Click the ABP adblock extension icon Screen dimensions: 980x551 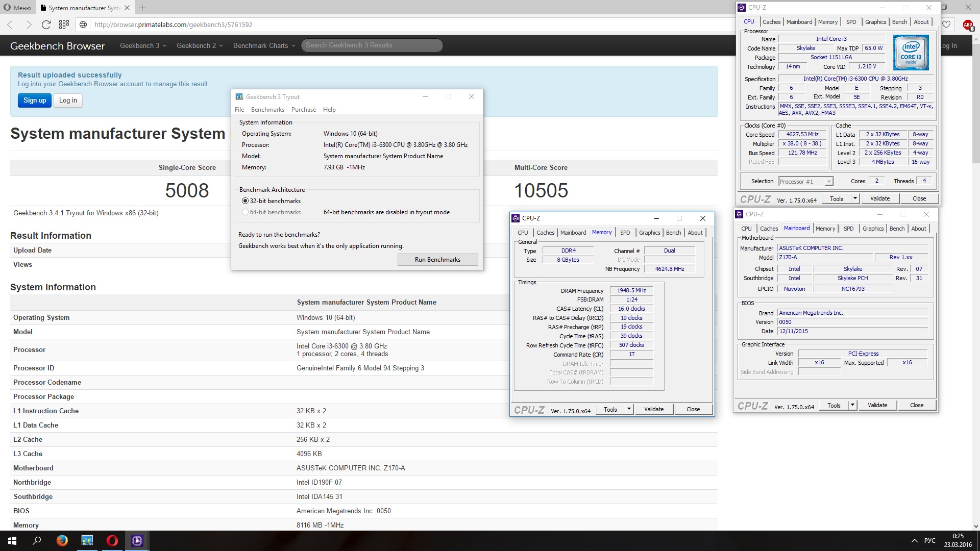[967, 24]
